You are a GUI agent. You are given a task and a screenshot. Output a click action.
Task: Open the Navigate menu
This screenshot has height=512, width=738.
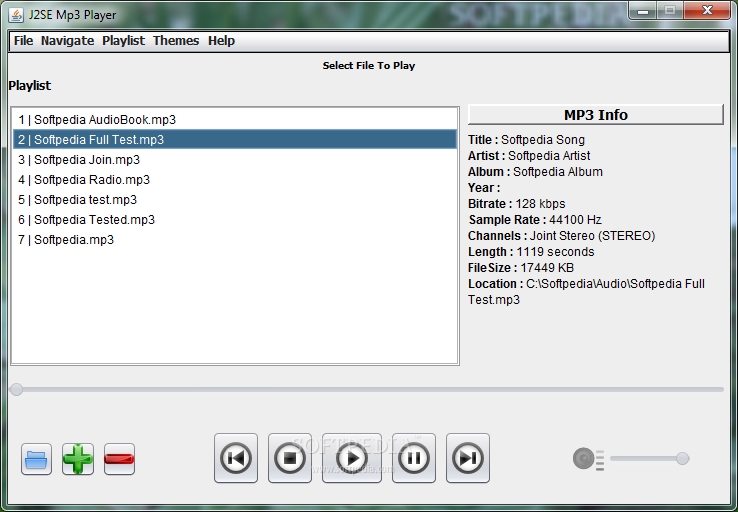67,41
